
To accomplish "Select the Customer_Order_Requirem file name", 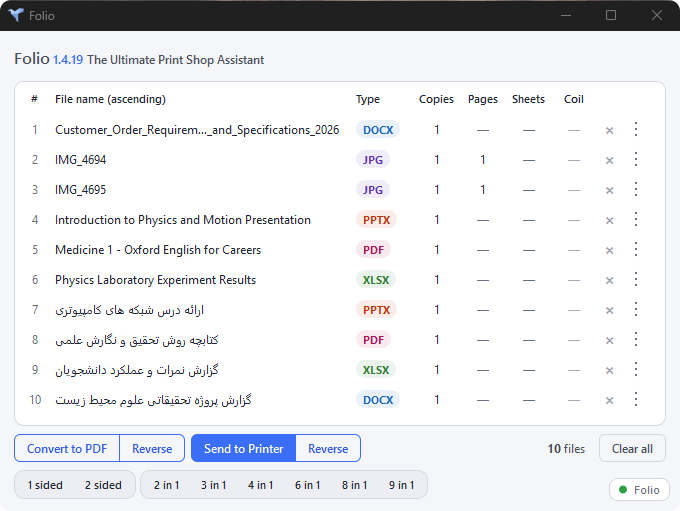I will (197, 130).
